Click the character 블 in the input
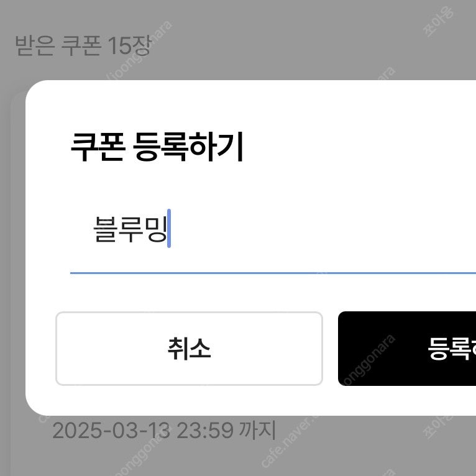This screenshot has width=476, height=476. pos(105,229)
